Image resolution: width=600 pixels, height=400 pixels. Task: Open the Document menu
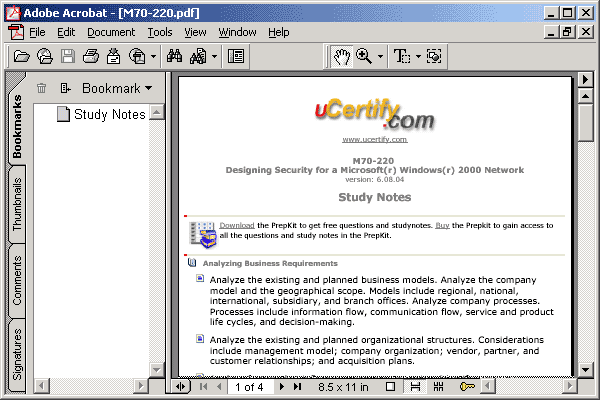coord(111,33)
